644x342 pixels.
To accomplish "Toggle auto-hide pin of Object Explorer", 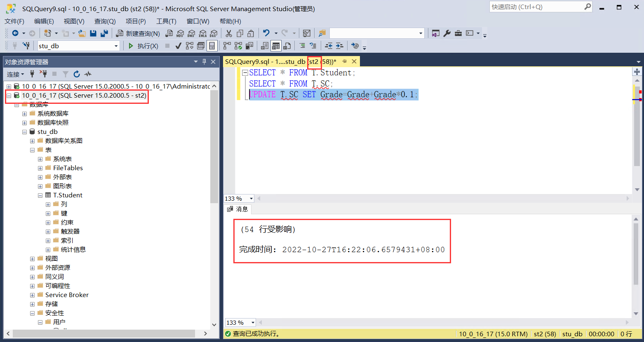I will tap(204, 62).
